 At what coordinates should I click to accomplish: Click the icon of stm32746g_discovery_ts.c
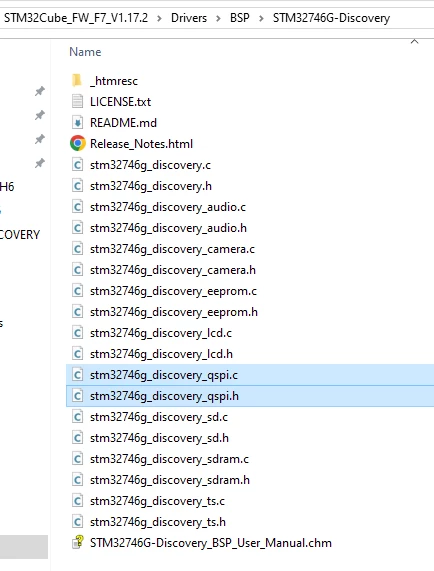click(77, 501)
